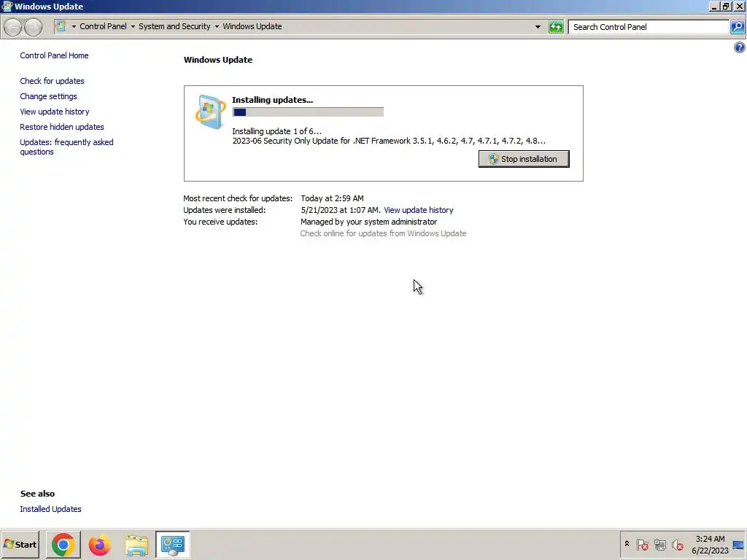Expand the dropdown arrow after Control Panel
Image resolution: width=747 pixels, height=560 pixels.
click(x=133, y=27)
